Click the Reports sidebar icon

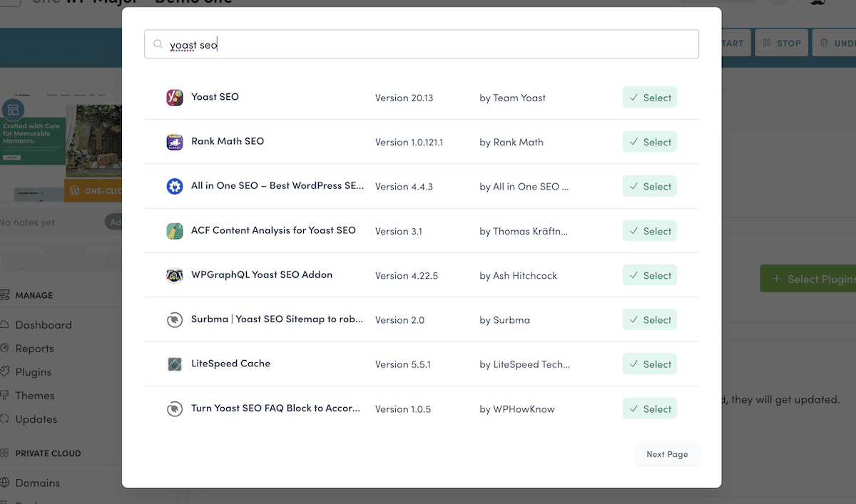click(4, 348)
